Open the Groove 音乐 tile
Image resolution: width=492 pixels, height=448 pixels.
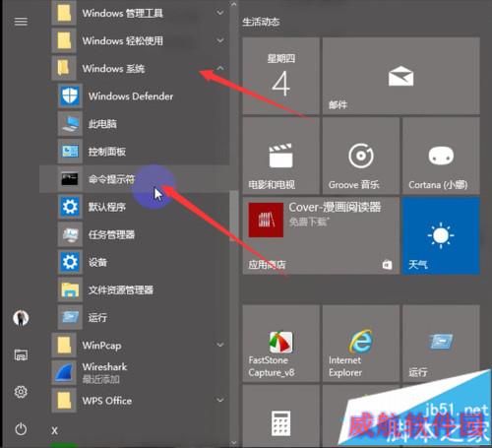pos(361,156)
